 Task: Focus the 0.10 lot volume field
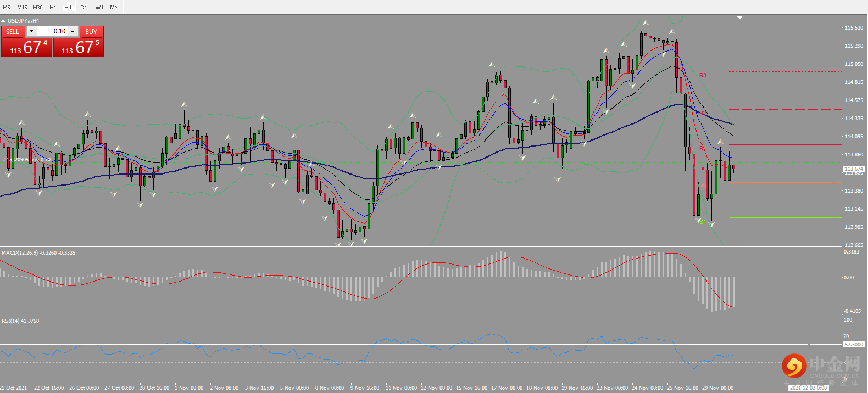click(x=52, y=31)
